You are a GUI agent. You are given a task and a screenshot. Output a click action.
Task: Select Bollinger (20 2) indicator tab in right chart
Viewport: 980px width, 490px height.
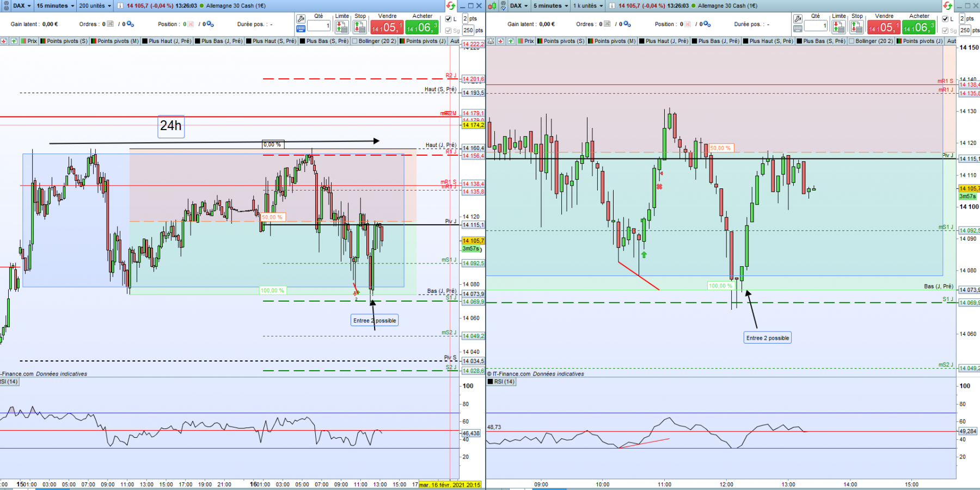coord(871,41)
